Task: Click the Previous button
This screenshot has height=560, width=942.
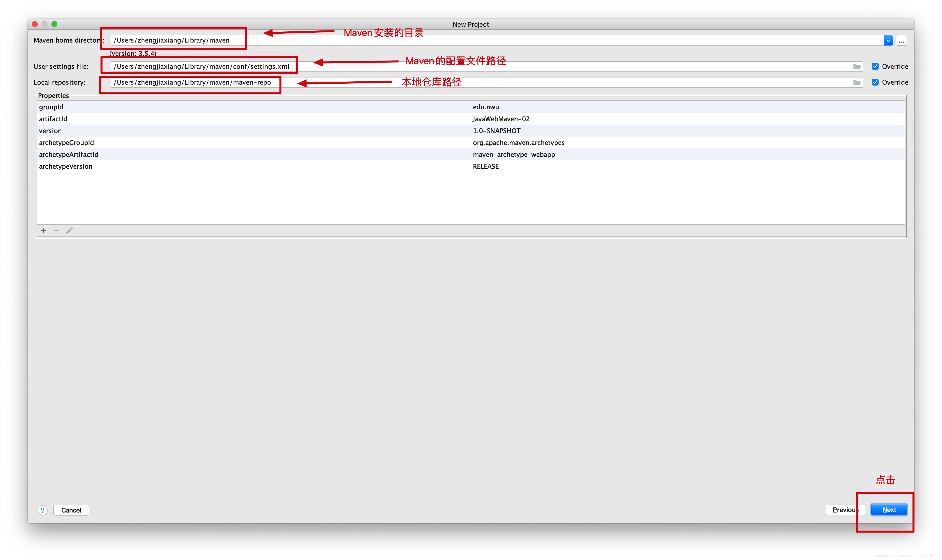Action: click(x=845, y=510)
